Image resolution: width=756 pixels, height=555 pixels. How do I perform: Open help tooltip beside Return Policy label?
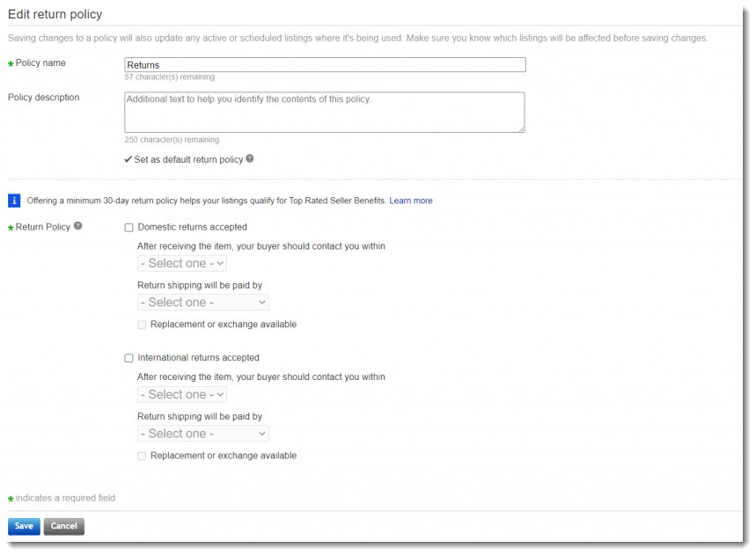[77, 225]
